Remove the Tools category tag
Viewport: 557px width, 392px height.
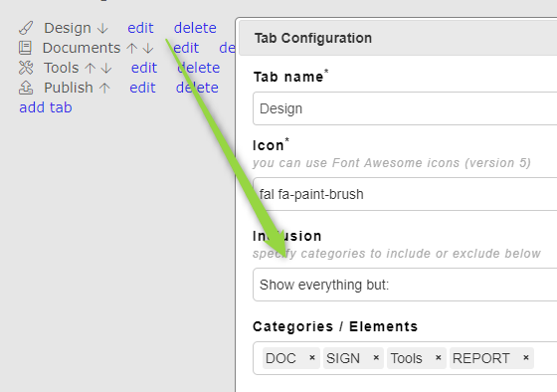[x=438, y=357]
